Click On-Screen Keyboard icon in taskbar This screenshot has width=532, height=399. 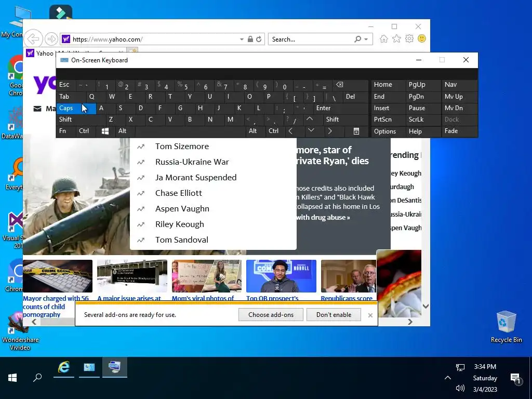point(115,367)
